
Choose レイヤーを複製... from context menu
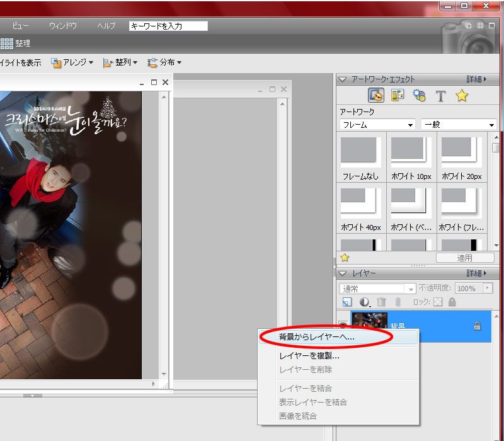(x=338, y=356)
